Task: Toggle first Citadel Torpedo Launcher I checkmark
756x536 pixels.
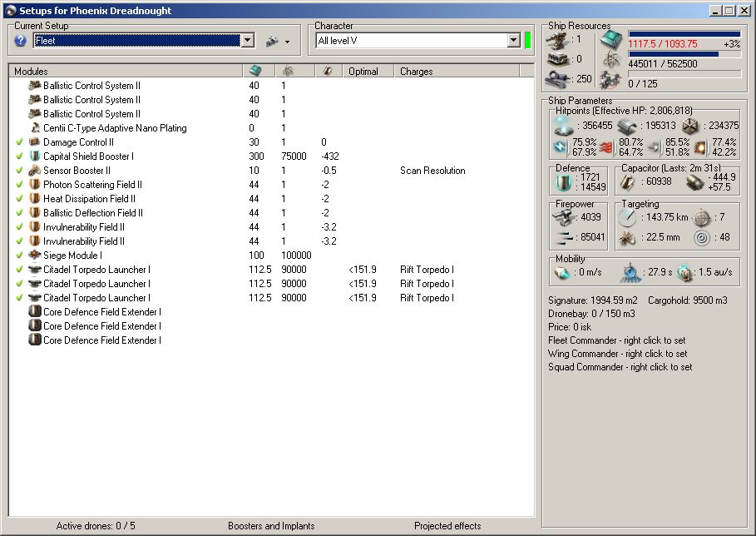Action: click(19, 269)
